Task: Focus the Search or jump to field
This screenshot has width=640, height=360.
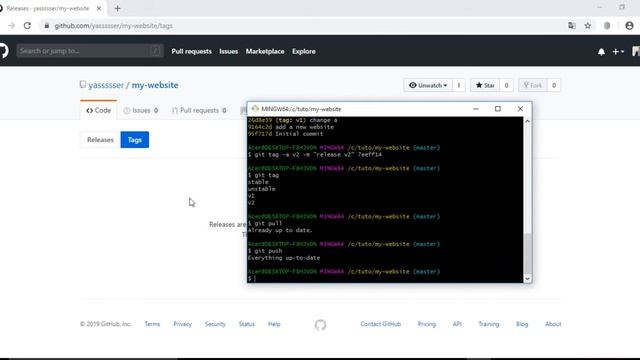Action: coord(90,51)
